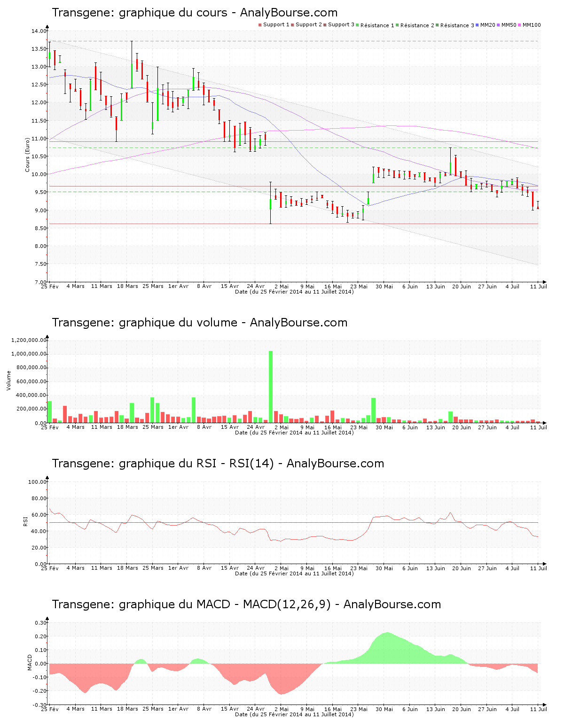Viewport: 564px width, 728px height.
Task: Click the 10.50 price axis label
Action: pyautogui.click(x=39, y=156)
